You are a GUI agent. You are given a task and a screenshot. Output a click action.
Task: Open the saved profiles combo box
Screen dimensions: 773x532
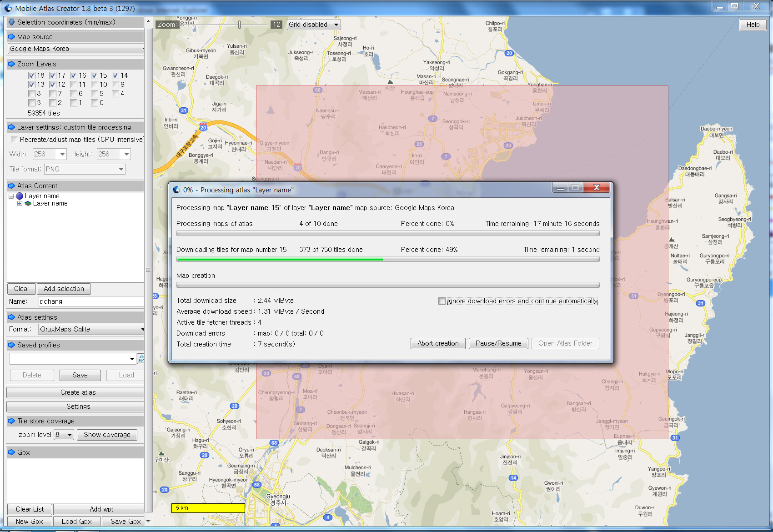click(x=73, y=359)
